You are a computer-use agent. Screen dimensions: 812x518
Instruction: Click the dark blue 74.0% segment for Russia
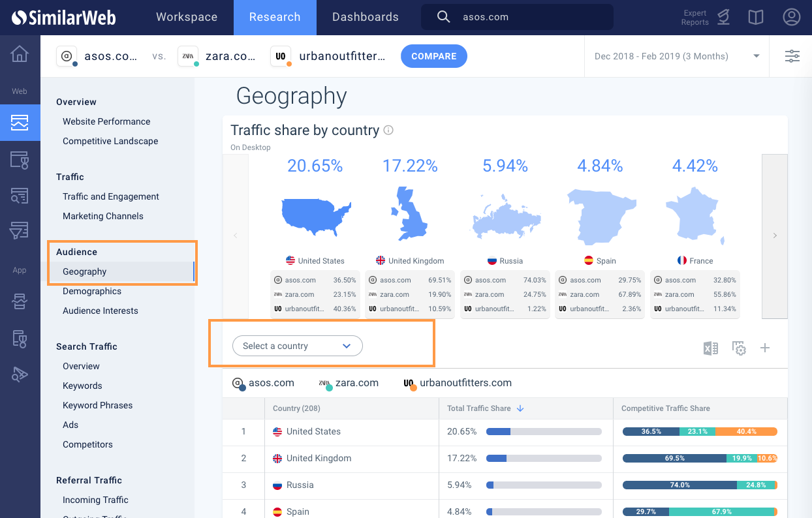[x=679, y=485]
